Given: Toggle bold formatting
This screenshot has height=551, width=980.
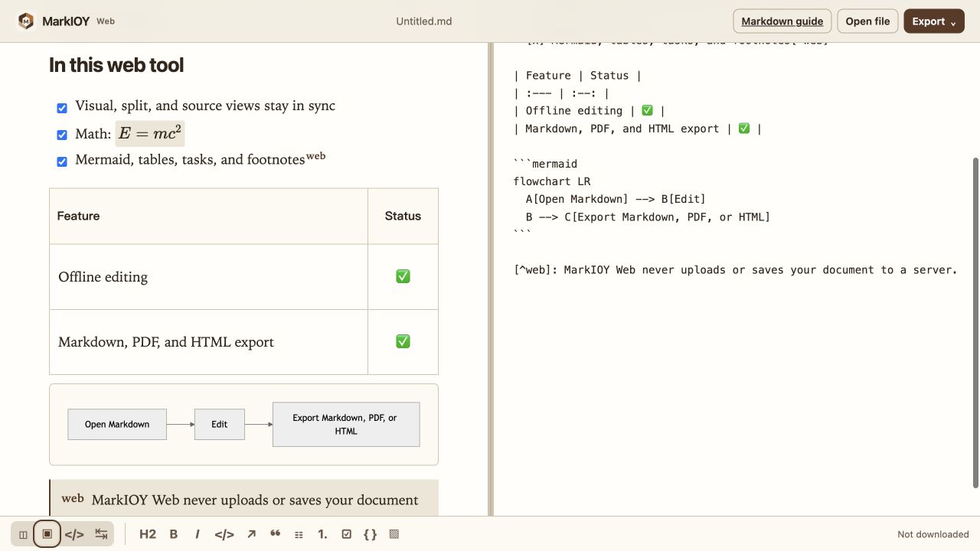Looking at the screenshot, I should (x=174, y=534).
